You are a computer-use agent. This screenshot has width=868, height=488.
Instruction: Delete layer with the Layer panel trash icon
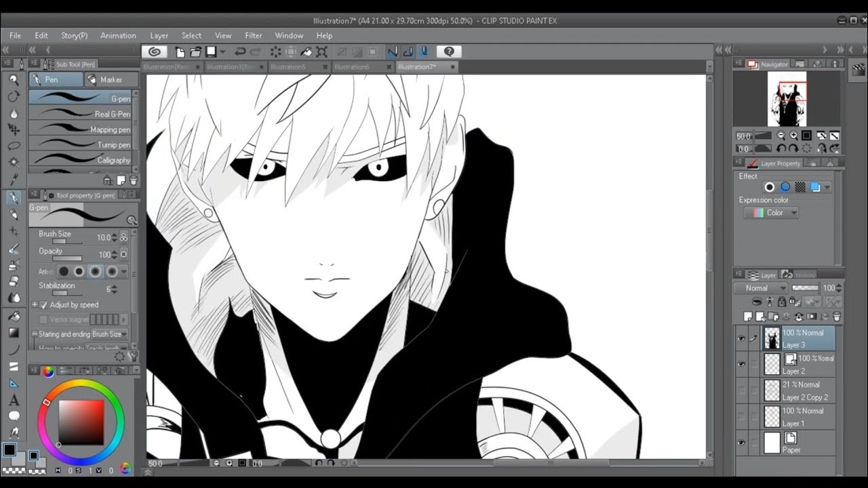(837, 317)
